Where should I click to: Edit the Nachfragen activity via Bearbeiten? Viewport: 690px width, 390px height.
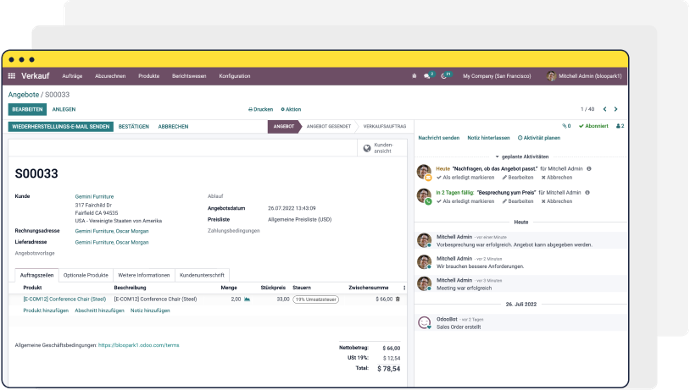click(x=518, y=177)
